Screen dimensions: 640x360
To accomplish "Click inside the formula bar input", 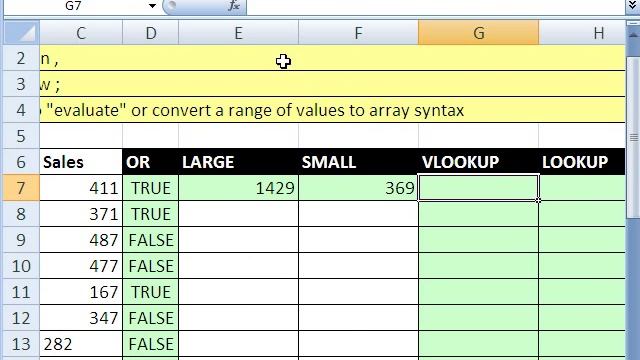I will (435, 6).
